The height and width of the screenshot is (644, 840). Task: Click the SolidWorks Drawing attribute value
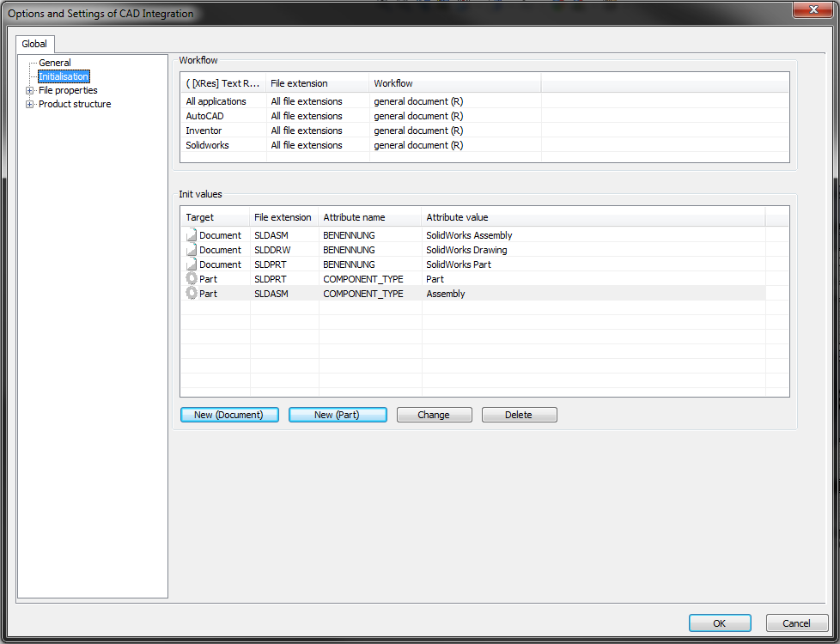[466, 250]
